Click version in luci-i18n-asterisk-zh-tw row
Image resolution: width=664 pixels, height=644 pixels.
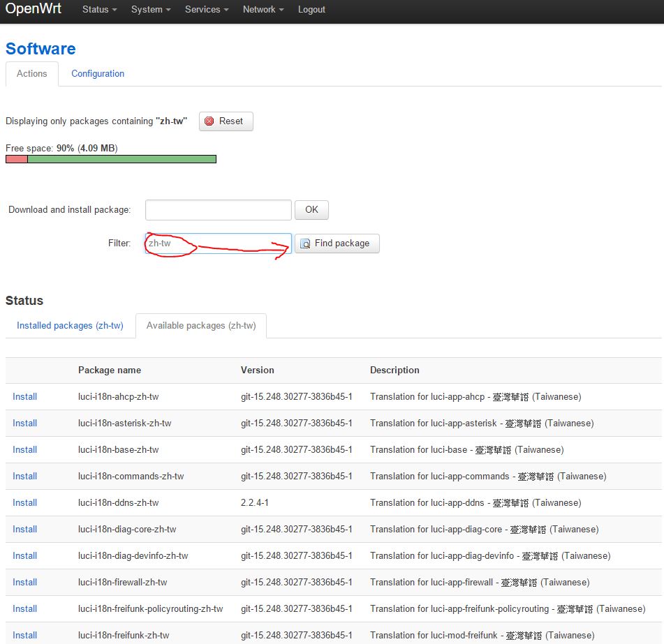click(x=297, y=423)
